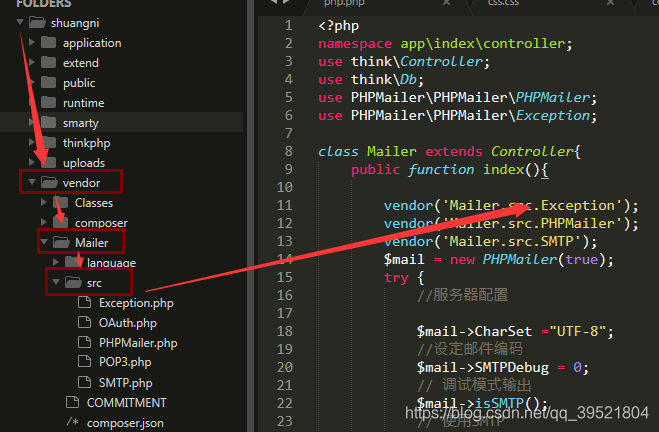Click '$mail' variable on line 14
This screenshot has height=432, width=659.
click(404, 259)
